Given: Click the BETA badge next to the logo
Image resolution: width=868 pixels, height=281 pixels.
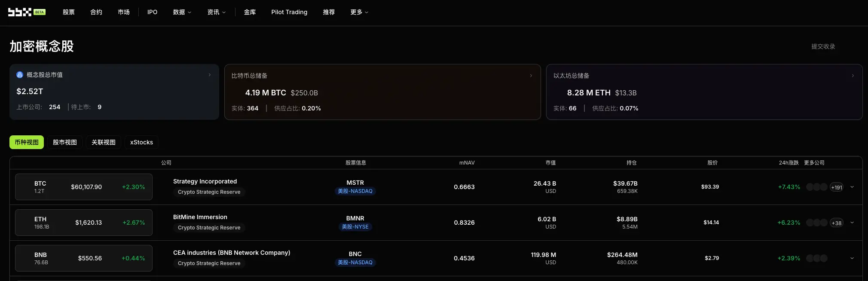Looking at the screenshot, I should pyautogui.click(x=40, y=12).
